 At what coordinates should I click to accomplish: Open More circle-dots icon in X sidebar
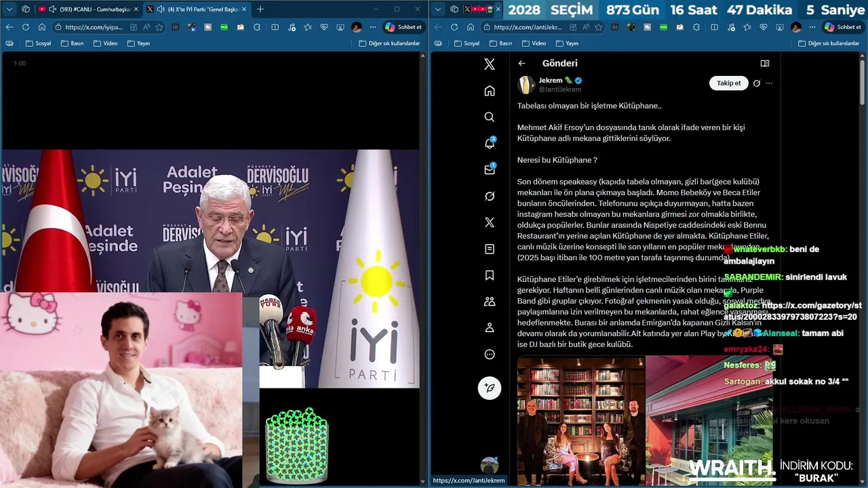pos(490,354)
